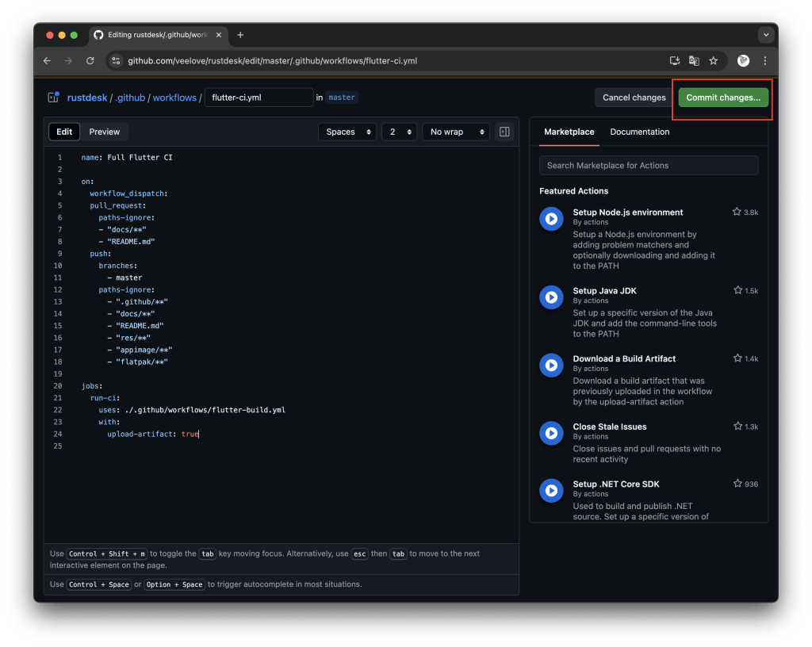The height and width of the screenshot is (647, 812).
Task: Click the play icon on Close Stale Issues
Action: coord(551,433)
